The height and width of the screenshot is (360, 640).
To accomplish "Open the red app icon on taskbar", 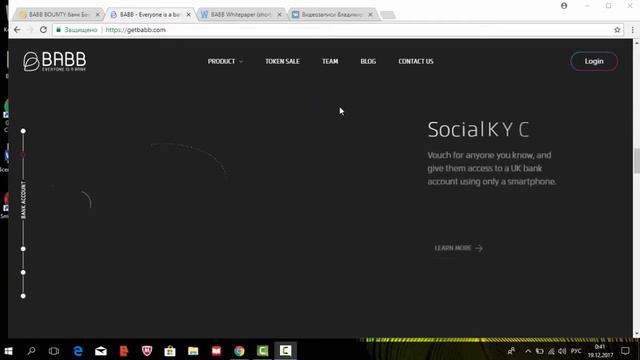I will (x=216, y=351).
